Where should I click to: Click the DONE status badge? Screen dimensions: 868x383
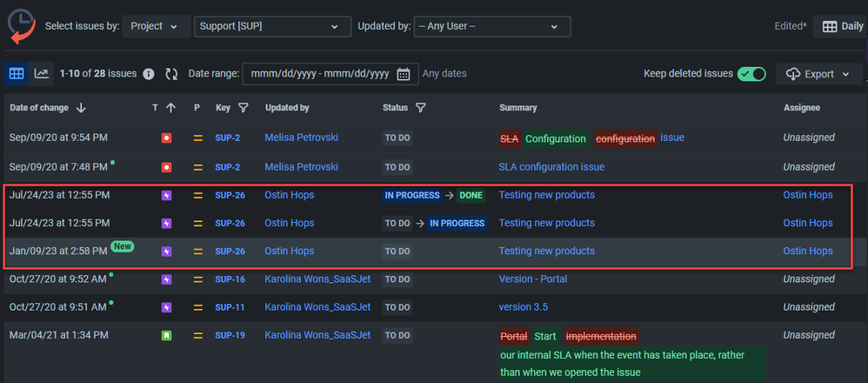pos(471,195)
